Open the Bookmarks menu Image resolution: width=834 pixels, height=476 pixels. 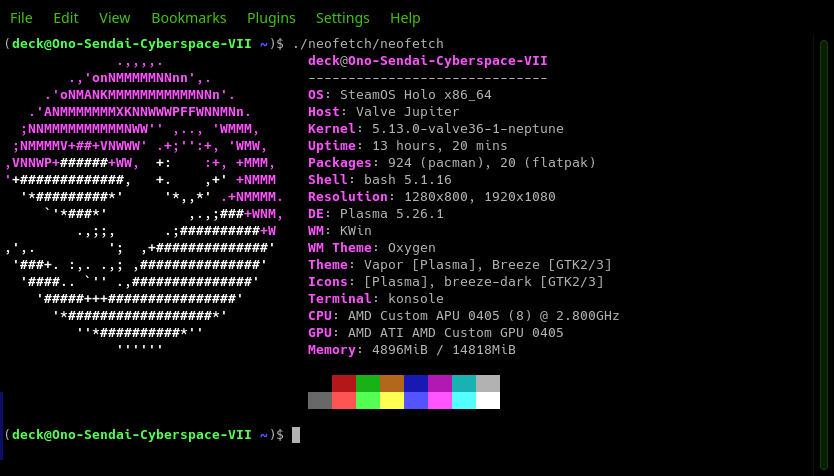click(x=189, y=18)
